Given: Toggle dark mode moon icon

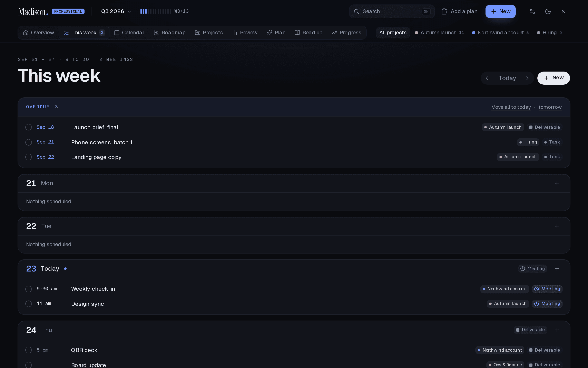Looking at the screenshot, I should [548, 11].
